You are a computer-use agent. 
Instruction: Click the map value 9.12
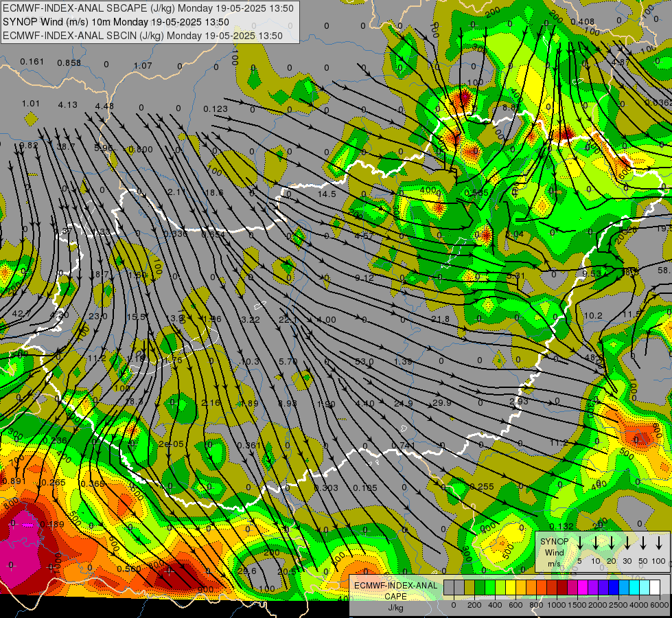pos(364,278)
